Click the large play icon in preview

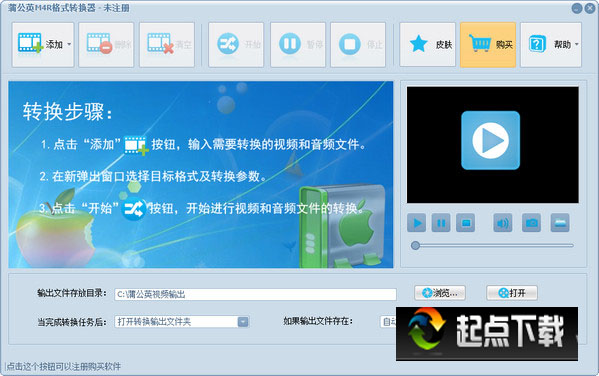(x=491, y=140)
